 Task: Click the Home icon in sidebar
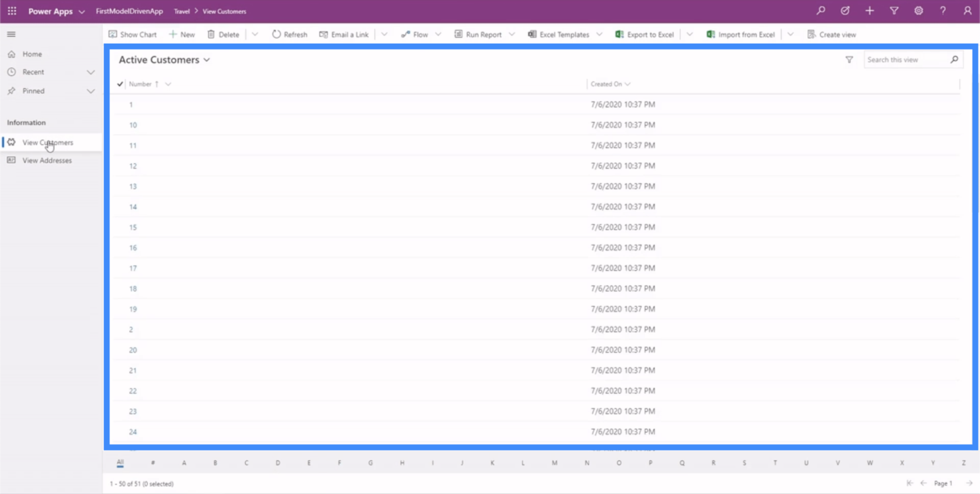tap(11, 54)
